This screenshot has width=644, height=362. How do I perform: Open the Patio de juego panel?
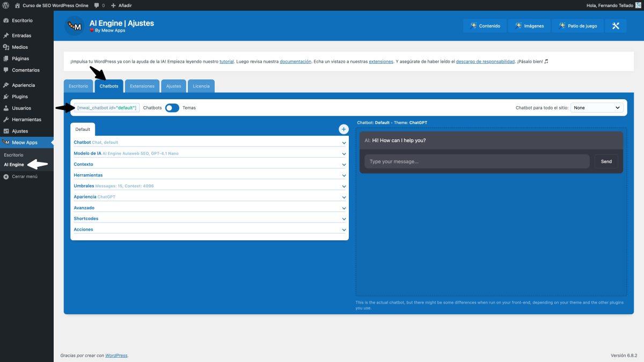(x=577, y=25)
